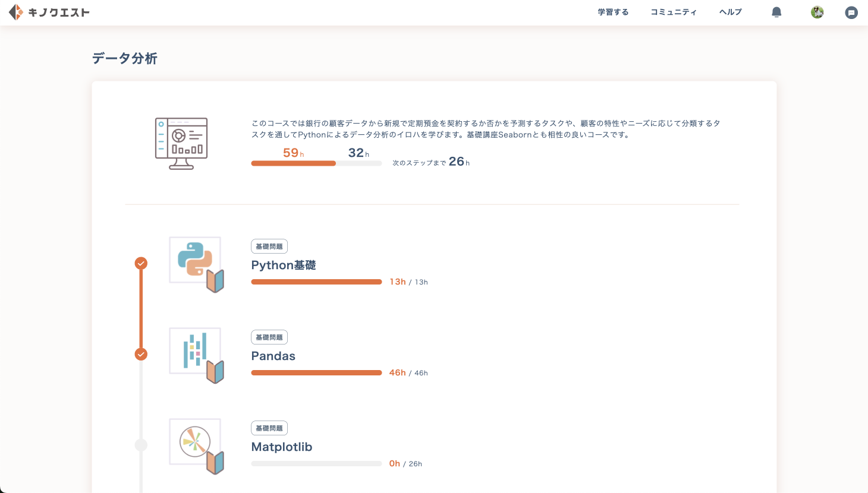
Task: Click the incomplete step marker for Matplotlib
Action: 141,445
